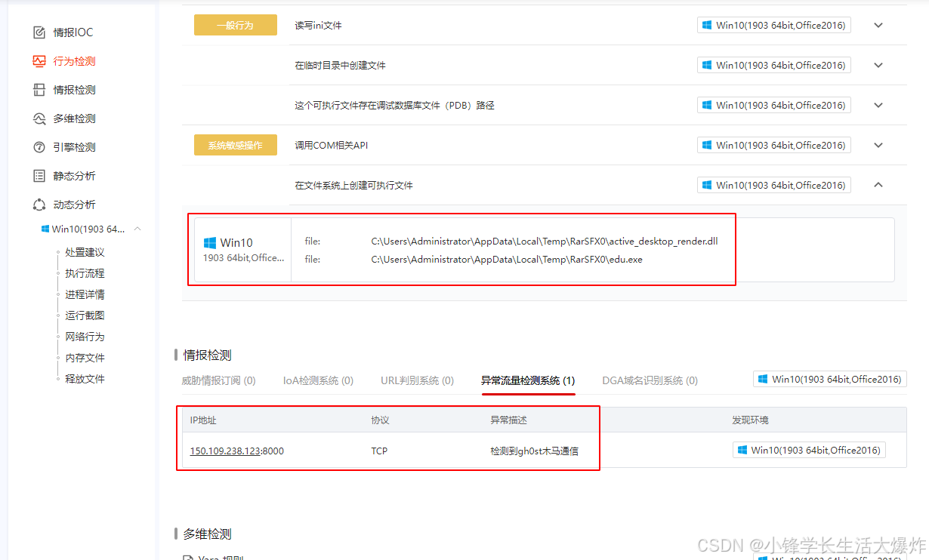Open 网络行为 in the tree

coord(85,337)
